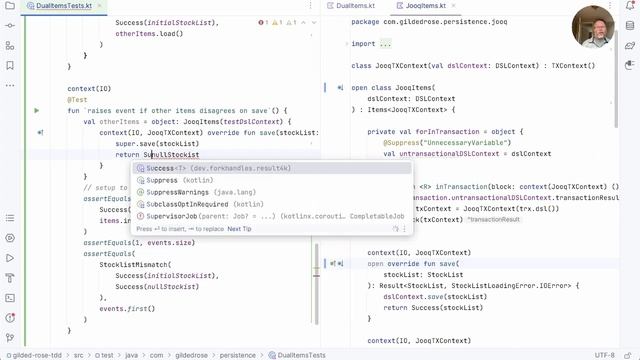The image size is (640, 360).
Task: Open the Bookmarks tool window
Action: click(x=10, y=65)
